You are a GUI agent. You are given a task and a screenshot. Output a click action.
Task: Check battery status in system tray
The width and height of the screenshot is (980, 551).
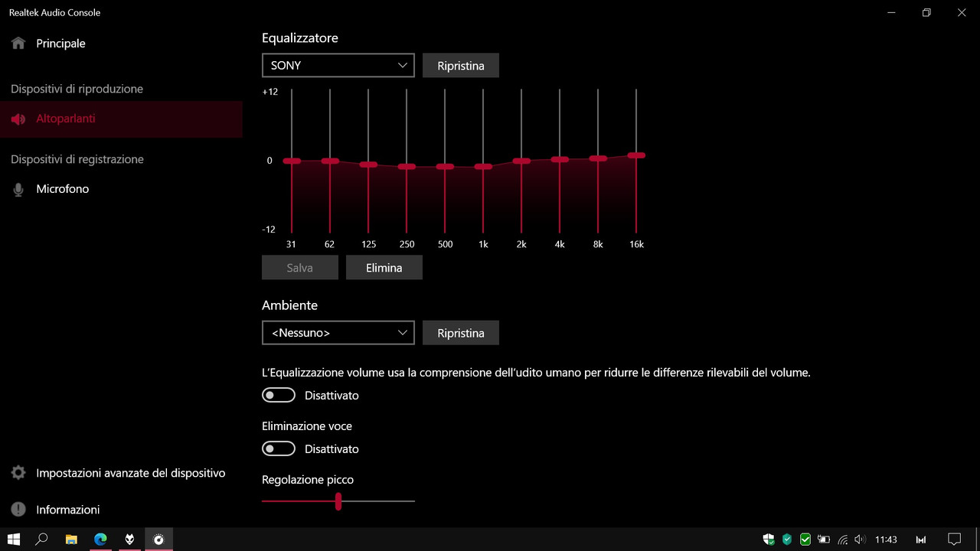[824, 540]
